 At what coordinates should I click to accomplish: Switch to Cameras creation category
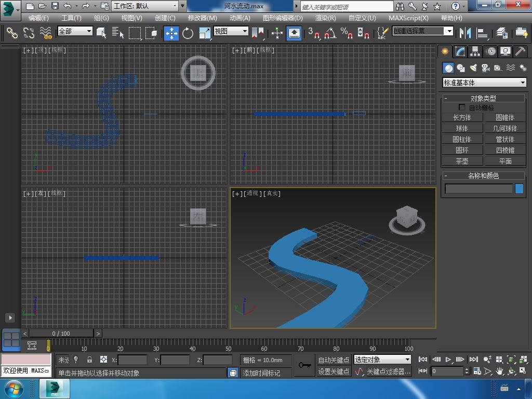pyautogui.click(x=486, y=68)
